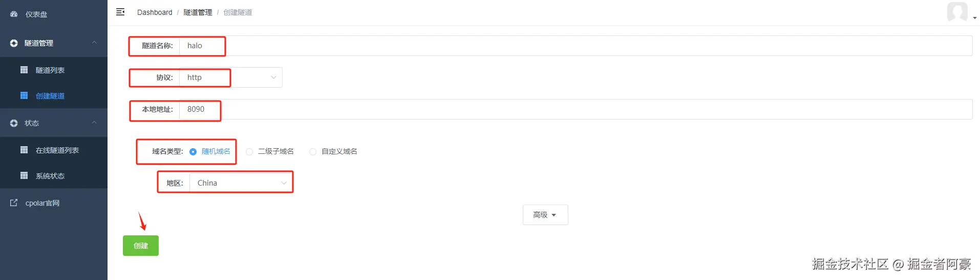Click the 在线隧道列表 grid icon
This screenshot has width=980, height=280.
[24, 150]
